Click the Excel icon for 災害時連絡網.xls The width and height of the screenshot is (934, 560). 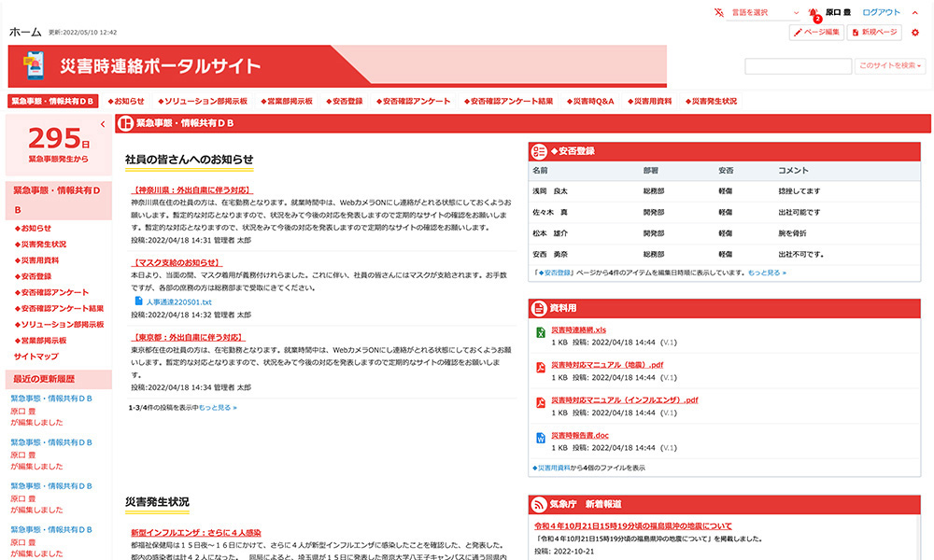pos(541,333)
